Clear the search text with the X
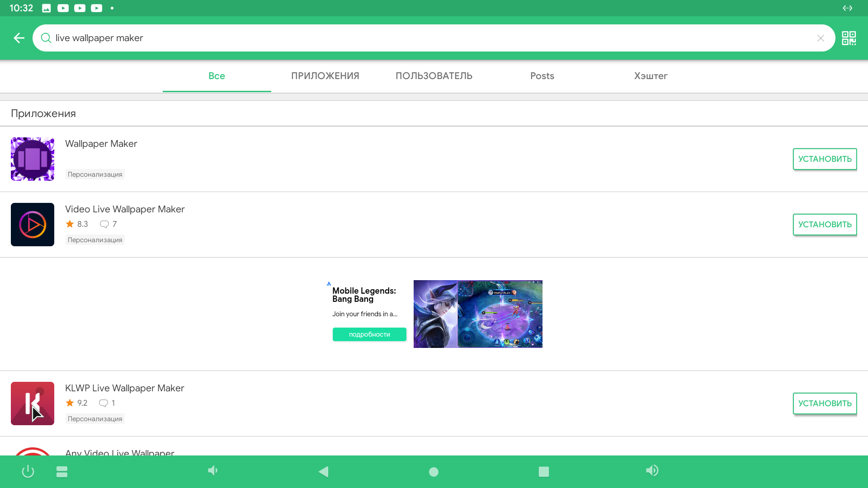 [x=821, y=38]
